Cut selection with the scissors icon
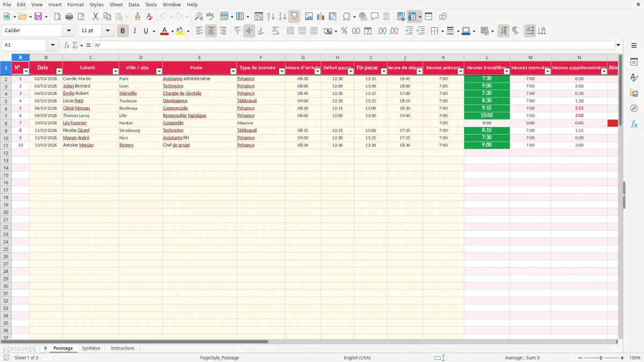This screenshot has width=644, height=362. (x=96, y=17)
